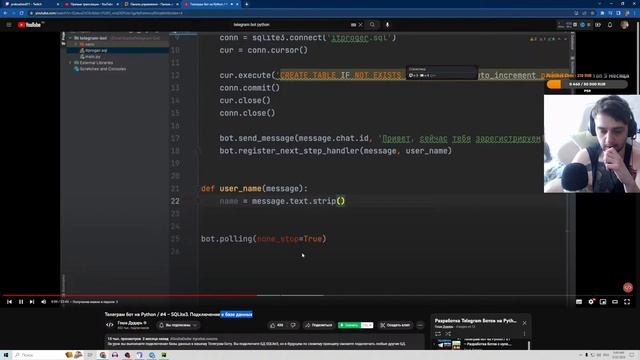Create a clip of the video

click(x=395, y=325)
